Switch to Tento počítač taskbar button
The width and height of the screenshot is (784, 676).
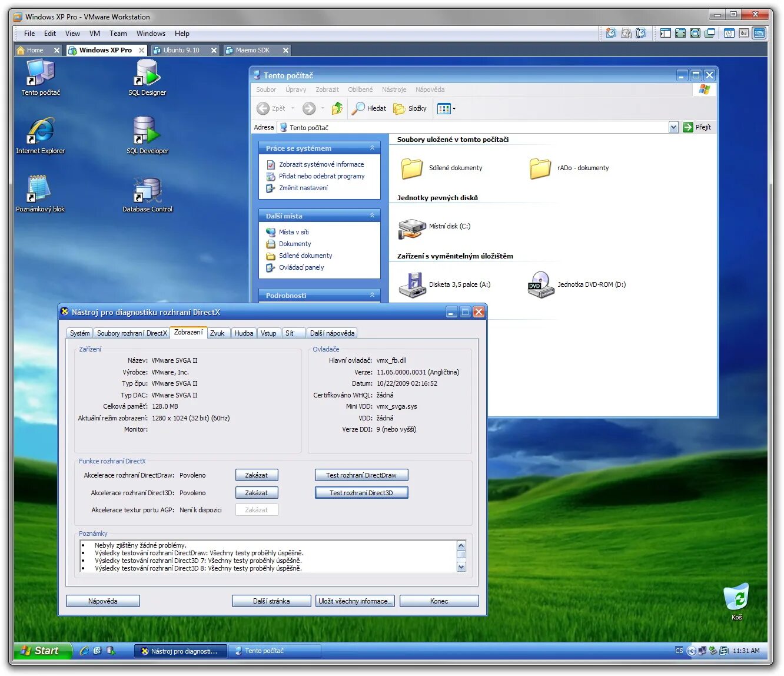[x=275, y=651]
